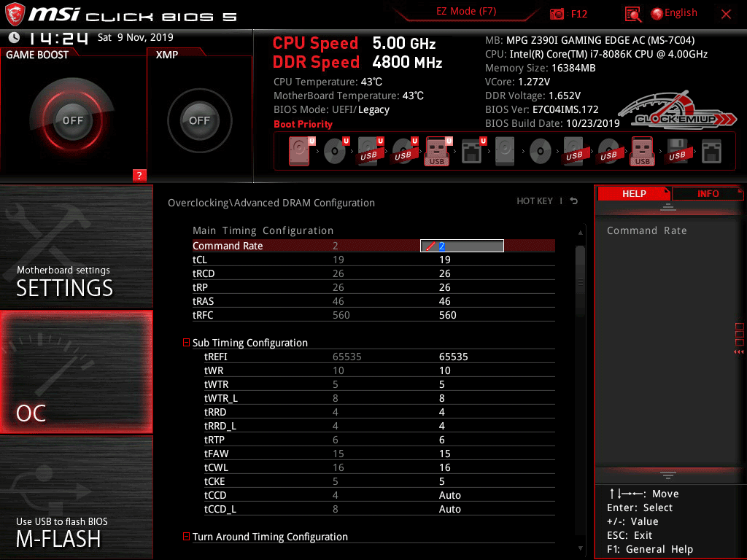747x560 pixels.
Task: Click the Command Rate input field
Action: (462, 246)
